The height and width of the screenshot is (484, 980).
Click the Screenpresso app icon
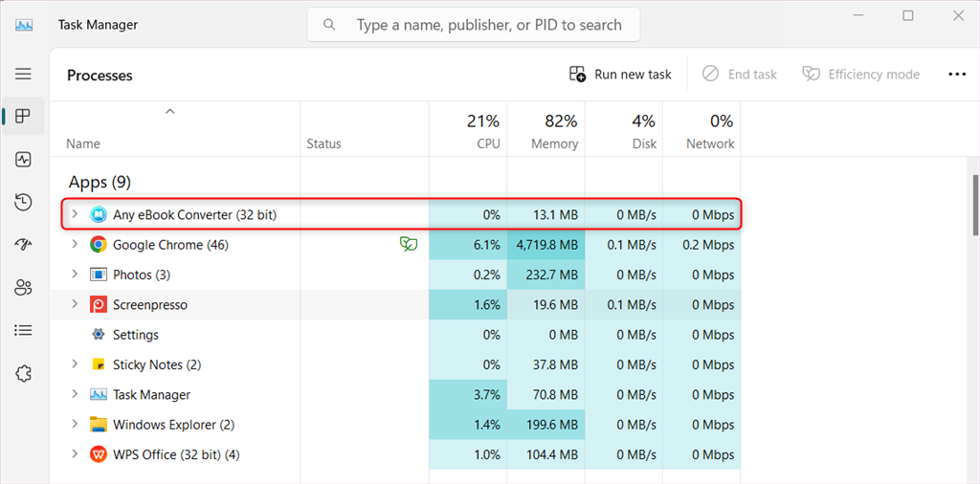pos(99,305)
